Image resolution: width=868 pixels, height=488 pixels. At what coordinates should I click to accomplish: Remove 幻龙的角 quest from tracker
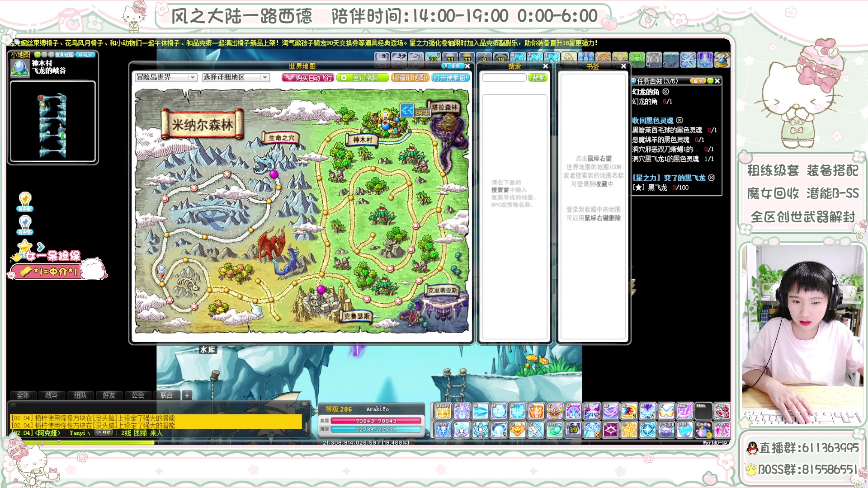click(x=665, y=92)
